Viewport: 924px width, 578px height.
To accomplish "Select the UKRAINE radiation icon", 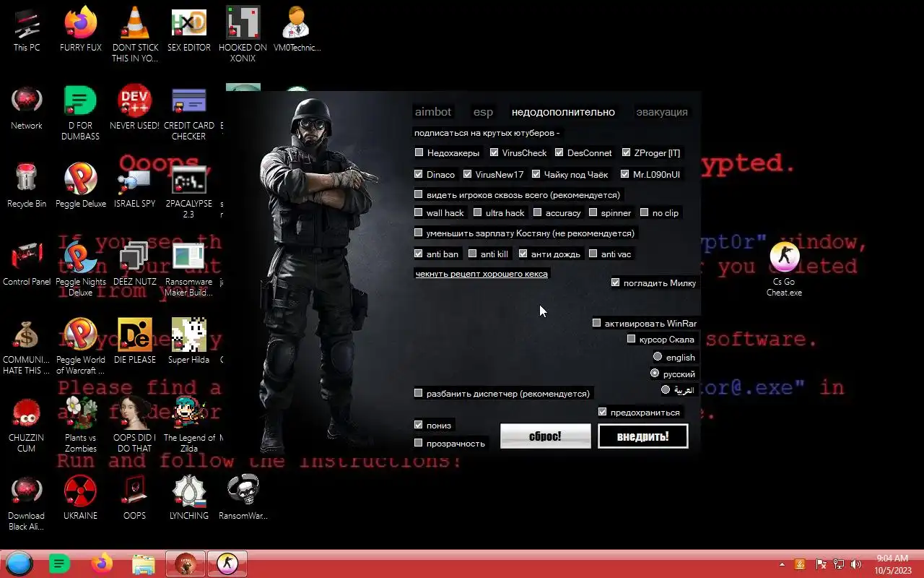I will 81,499.
